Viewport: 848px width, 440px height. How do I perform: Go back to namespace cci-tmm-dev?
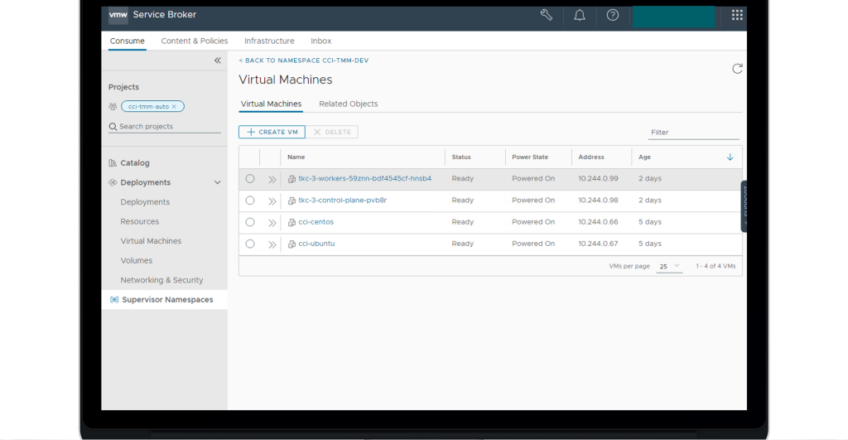[x=304, y=61]
